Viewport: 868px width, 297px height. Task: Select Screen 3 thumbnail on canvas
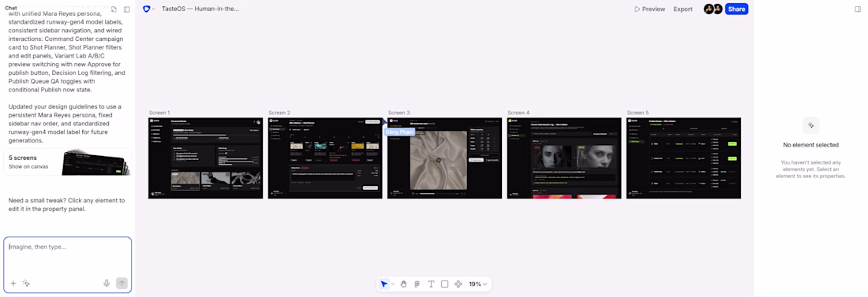444,158
